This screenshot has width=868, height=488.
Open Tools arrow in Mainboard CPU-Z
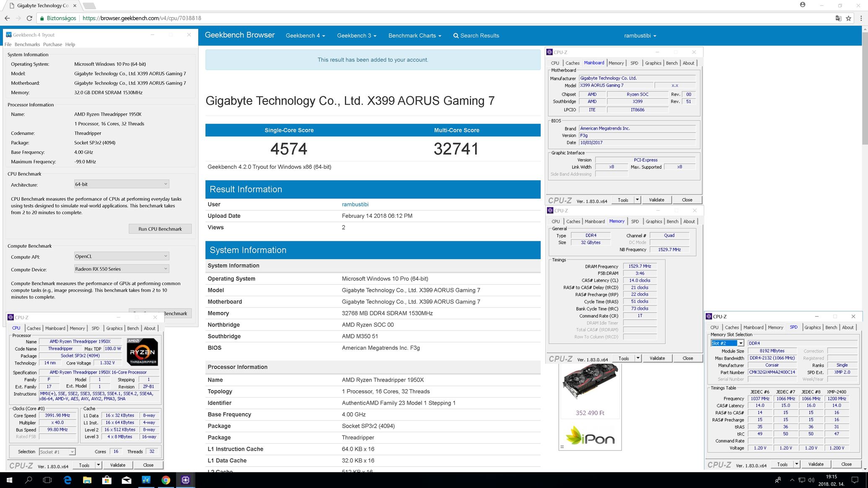tap(637, 200)
